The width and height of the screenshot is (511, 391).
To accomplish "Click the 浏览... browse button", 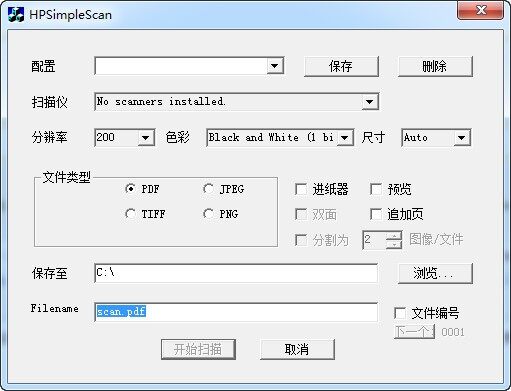I will [435, 273].
